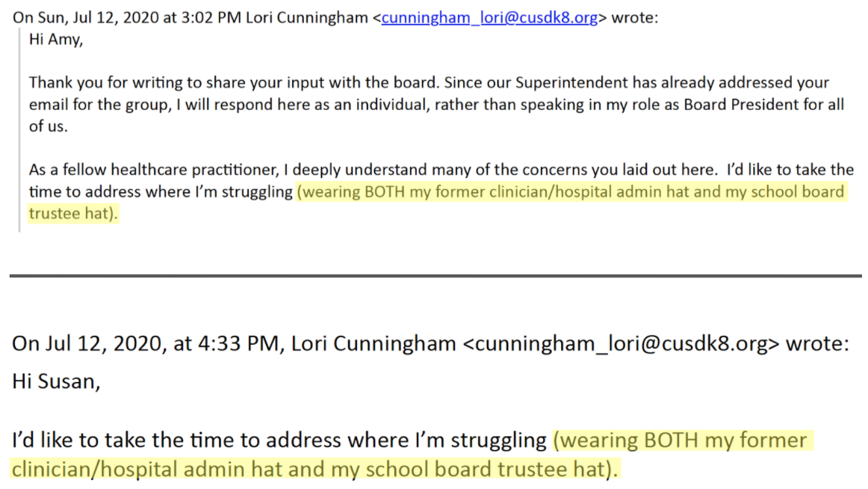Screen dimensions: 868x489
Task: Click the yellow highlighted "trustee hat)." text in first email
Action: (73, 213)
